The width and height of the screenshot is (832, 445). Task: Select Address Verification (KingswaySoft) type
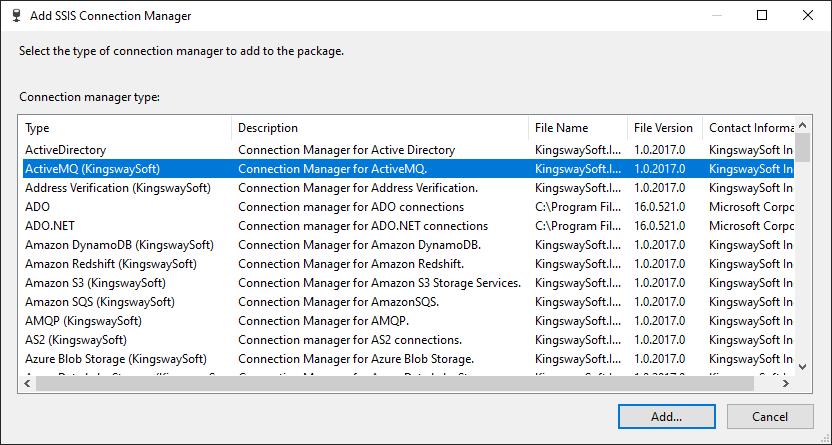(x=118, y=188)
